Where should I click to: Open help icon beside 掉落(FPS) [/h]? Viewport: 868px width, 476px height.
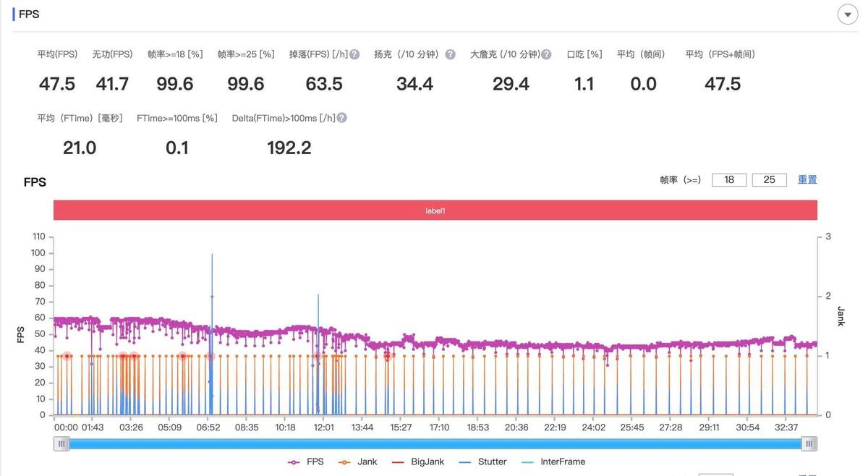pyautogui.click(x=354, y=54)
